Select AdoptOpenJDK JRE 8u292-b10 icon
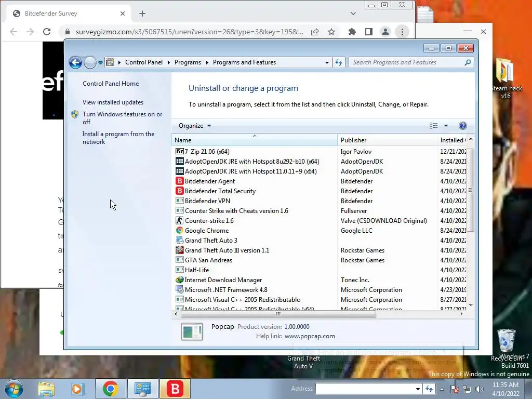Viewport: 532px width, 399px height. (x=179, y=161)
